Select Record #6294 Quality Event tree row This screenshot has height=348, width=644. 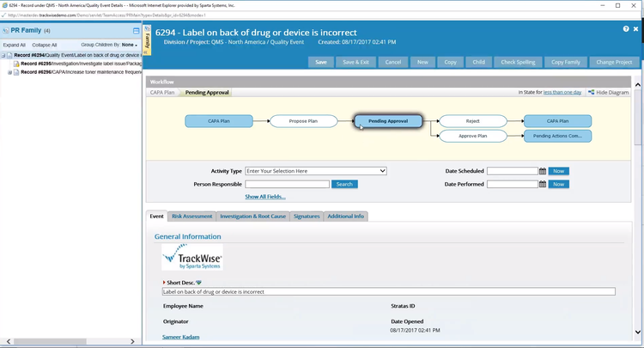[77, 55]
